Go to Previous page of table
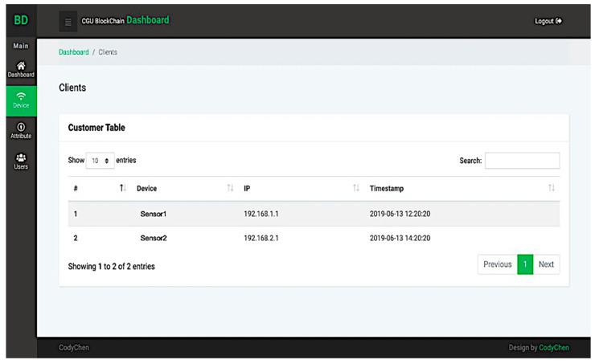 click(497, 264)
